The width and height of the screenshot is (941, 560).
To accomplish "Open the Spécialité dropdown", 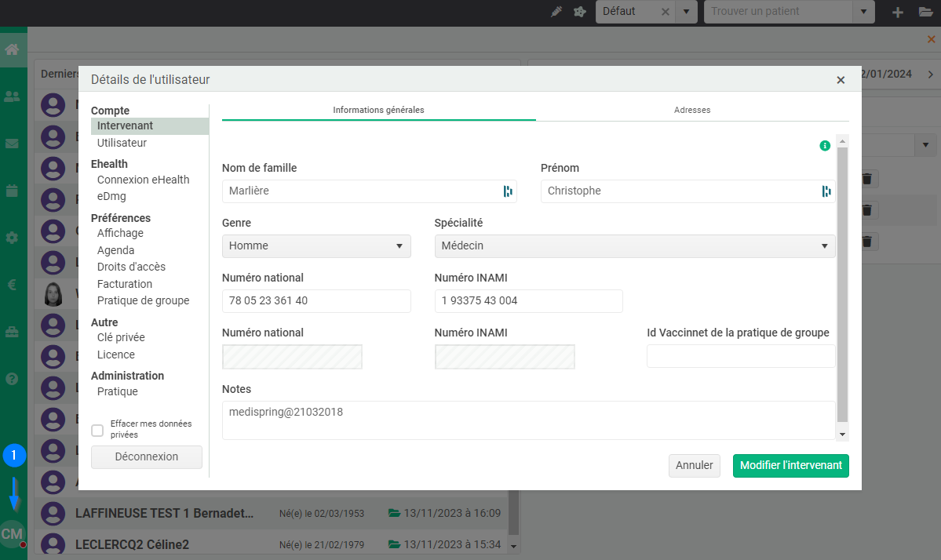I will 635,246.
